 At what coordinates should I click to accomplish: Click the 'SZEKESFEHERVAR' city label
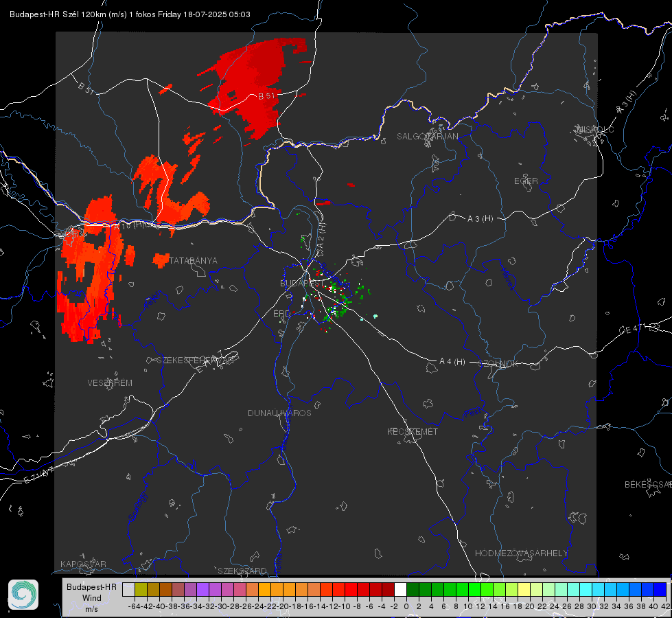tap(195, 360)
